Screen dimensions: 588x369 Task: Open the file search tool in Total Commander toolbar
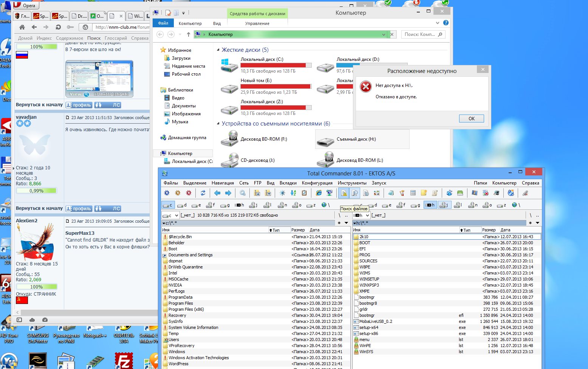(354, 193)
